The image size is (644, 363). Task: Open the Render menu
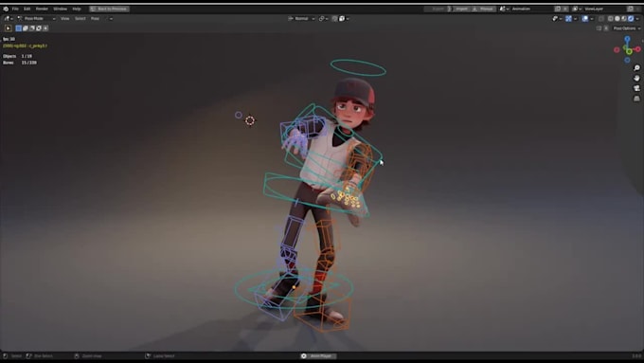click(x=42, y=9)
